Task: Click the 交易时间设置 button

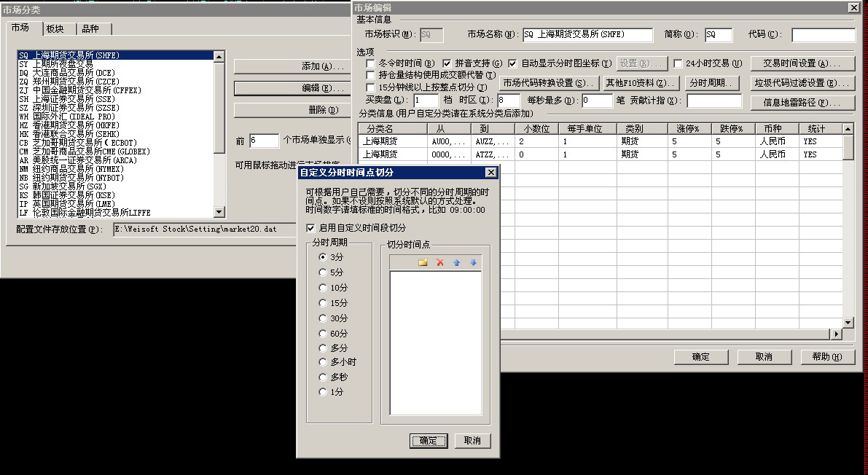Action: click(803, 63)
